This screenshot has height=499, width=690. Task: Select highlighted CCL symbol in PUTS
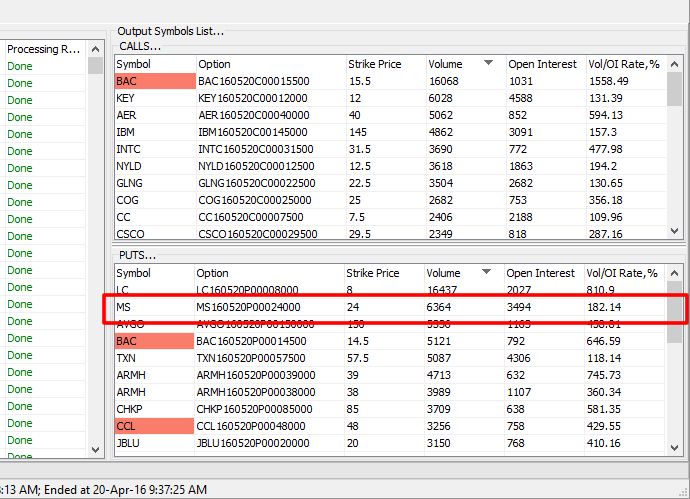154,426
